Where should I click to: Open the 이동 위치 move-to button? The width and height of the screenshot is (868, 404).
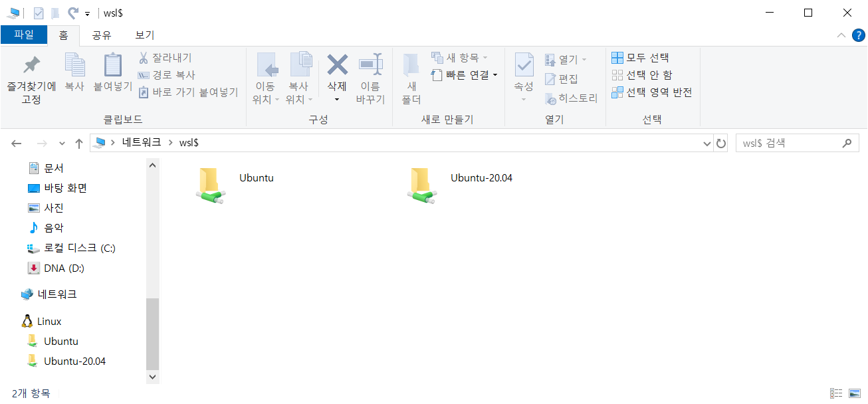pos(266,78)
